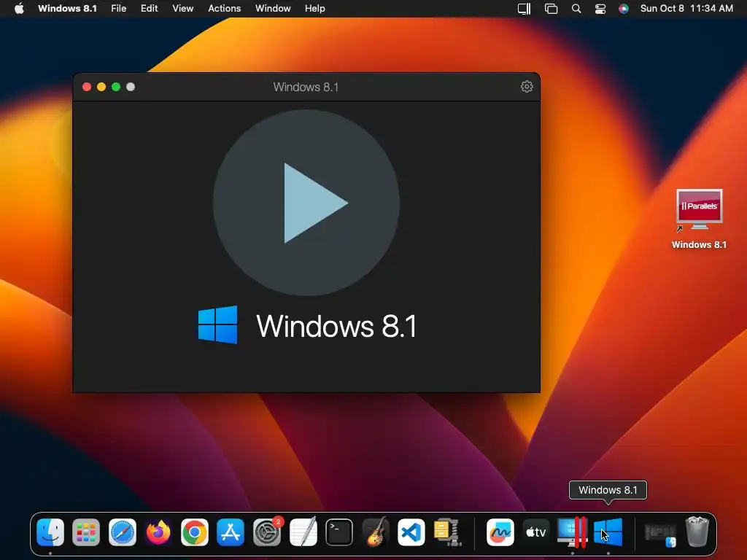Open TextEdit from the Dock
747x560 pixels.
(x=303, y=532)
